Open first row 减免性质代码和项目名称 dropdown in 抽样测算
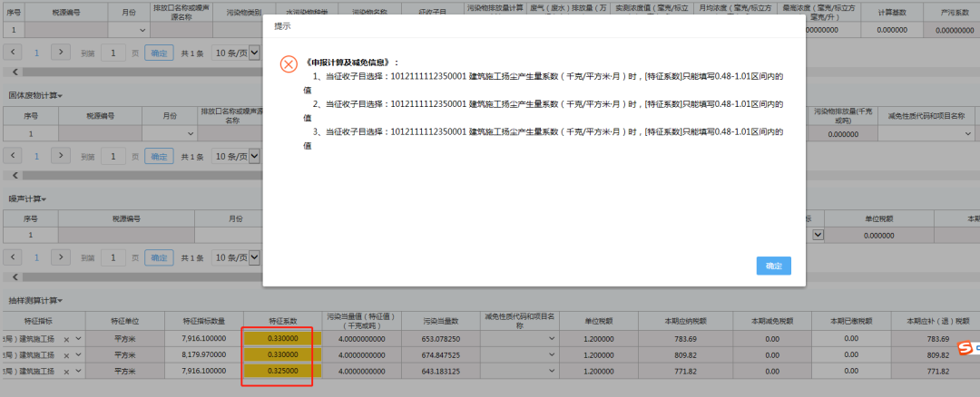980x397 pixels. pyautogui.click(x=552, y=339)
